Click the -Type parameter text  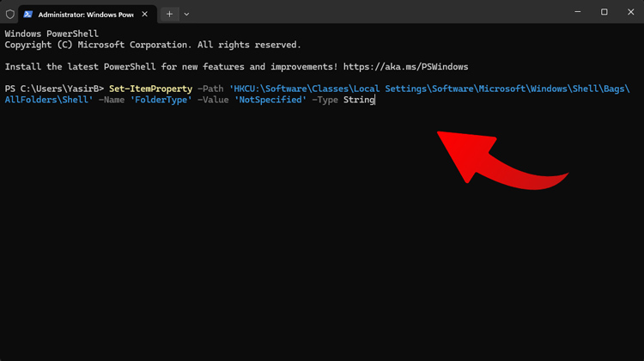click(325, 100)
